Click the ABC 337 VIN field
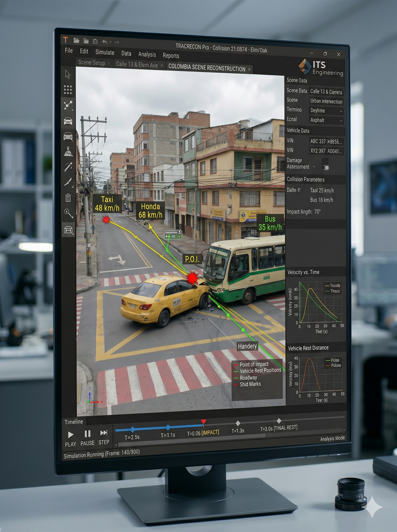 tap(327, 141)
